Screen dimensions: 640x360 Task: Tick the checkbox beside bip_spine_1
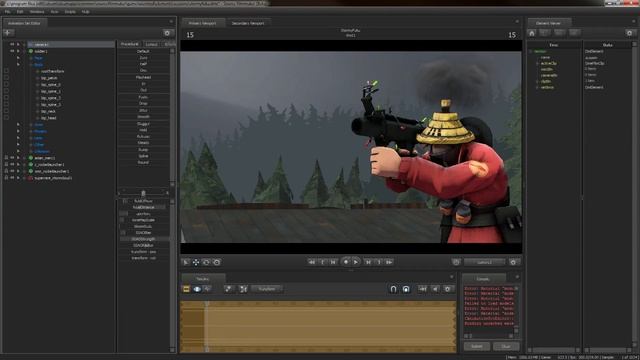(x=6, y=91)
